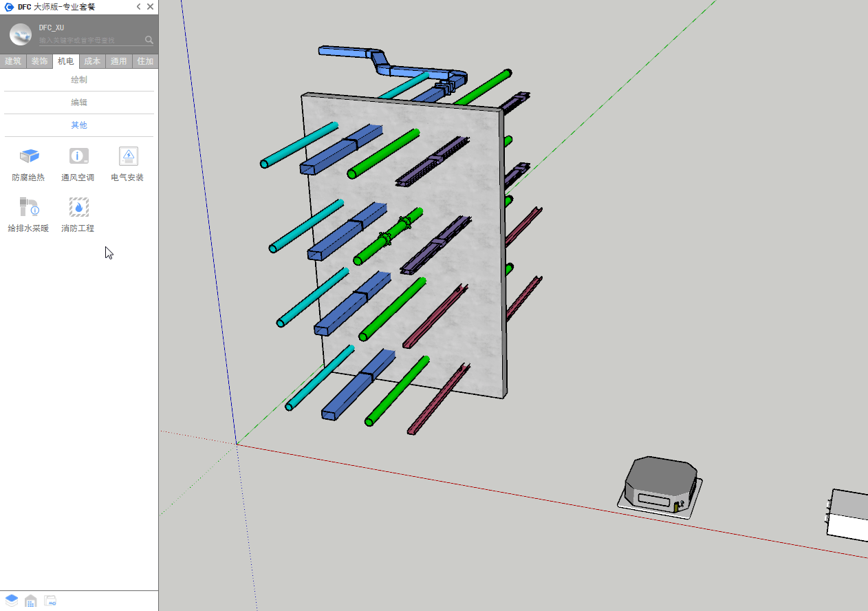This screenshot has width=868, height=611.
Task: Expand the 绘制 section
Action: pyautogui.click(x=79, y=80)
